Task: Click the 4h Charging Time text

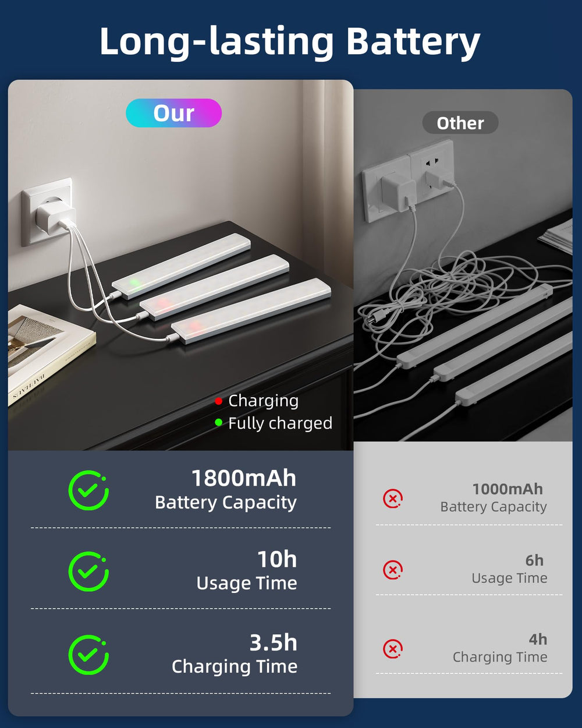Action: pos(500,648)
